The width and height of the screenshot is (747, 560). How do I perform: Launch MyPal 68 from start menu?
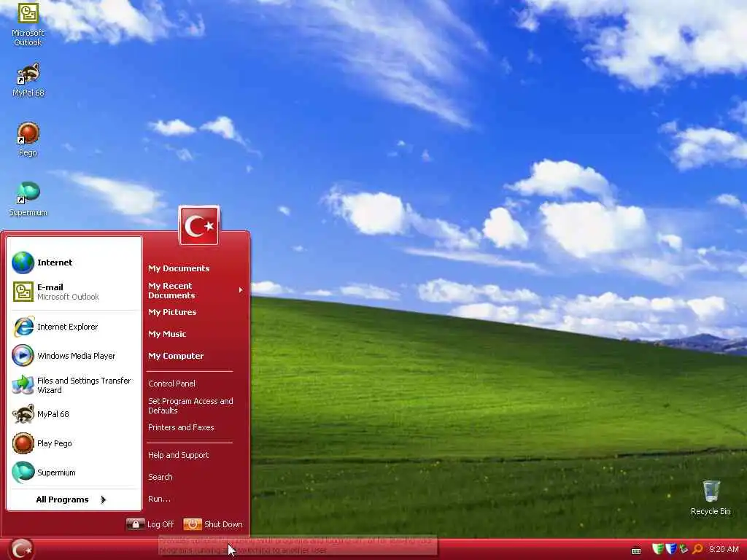click(74, 414)
